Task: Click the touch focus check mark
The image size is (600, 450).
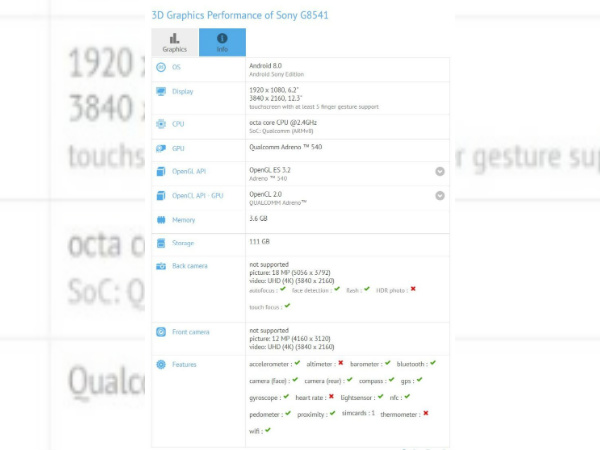Action: click(287, 306)
